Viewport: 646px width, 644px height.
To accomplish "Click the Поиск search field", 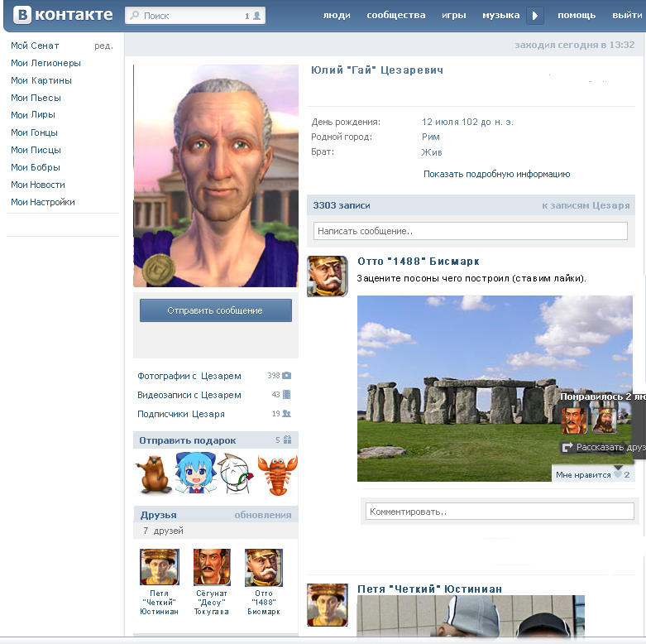I will click(x=195, y=16).
